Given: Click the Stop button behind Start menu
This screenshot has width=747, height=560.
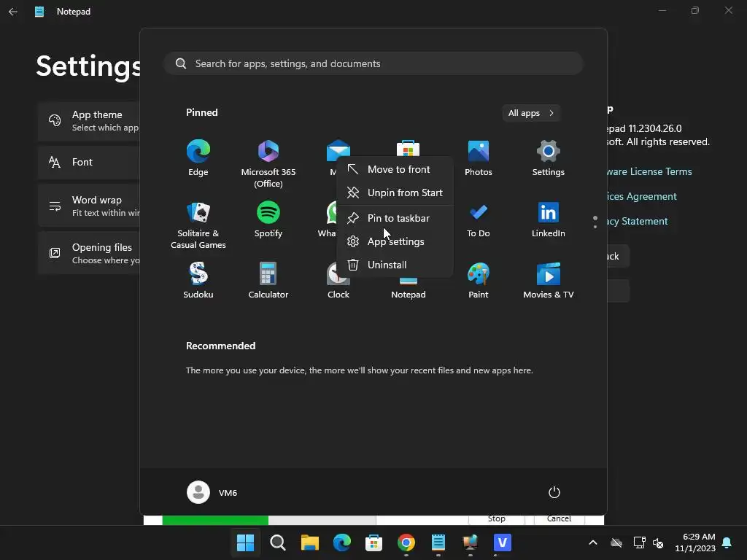Looking at the screenshot, I should point(496,519).
